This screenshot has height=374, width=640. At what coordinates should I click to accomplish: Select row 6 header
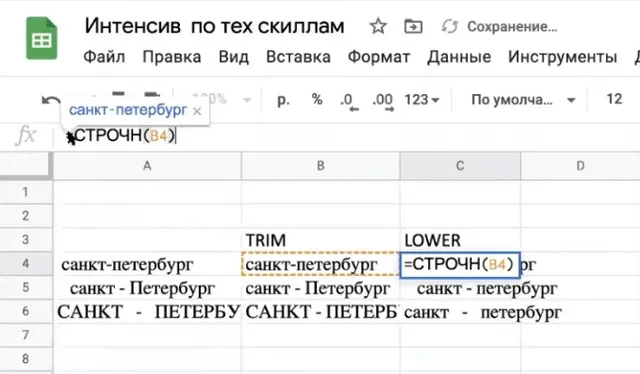click(x=26, y=311)
